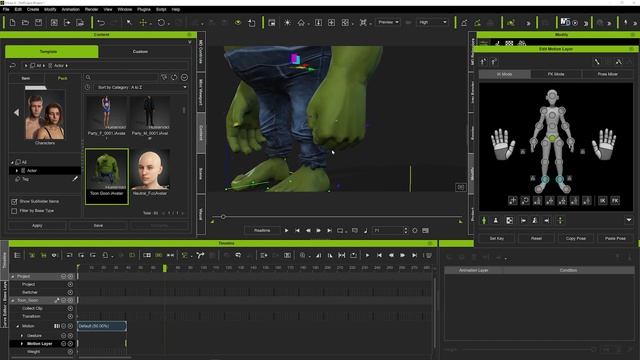Click the search magnifier icon in Content
This screenshot has height=360, width=640.
(88, 77)
